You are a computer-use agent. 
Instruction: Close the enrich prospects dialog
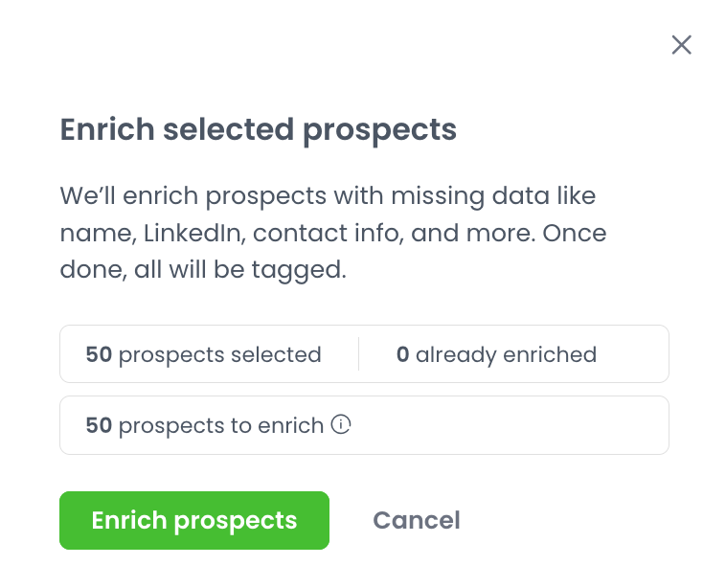click(x=681, y=45)
